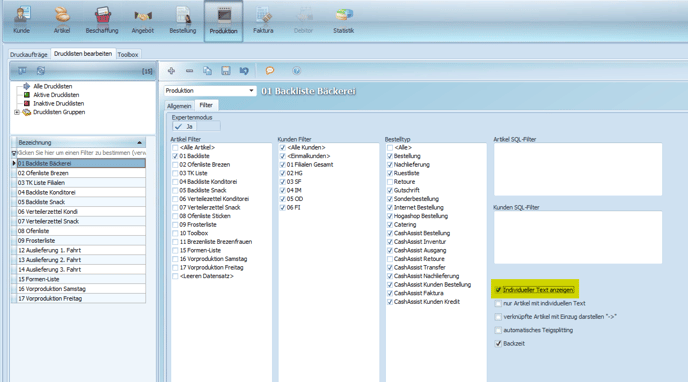Select 03 TK Liste Filialen row

[x=81, y=183]
